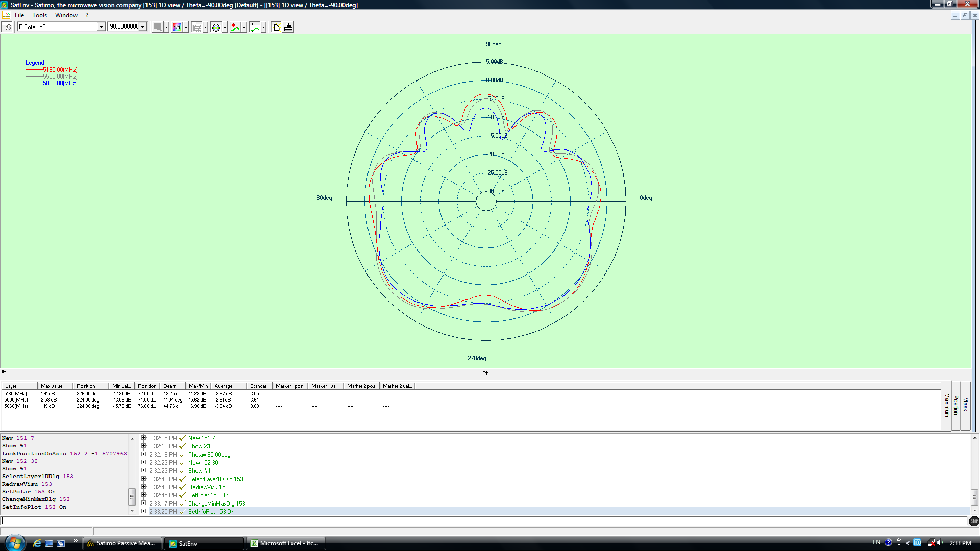Click the peak marker curve icon
Image resolution: width=980 pixels, height=551 pixels.
click(235, 27)
